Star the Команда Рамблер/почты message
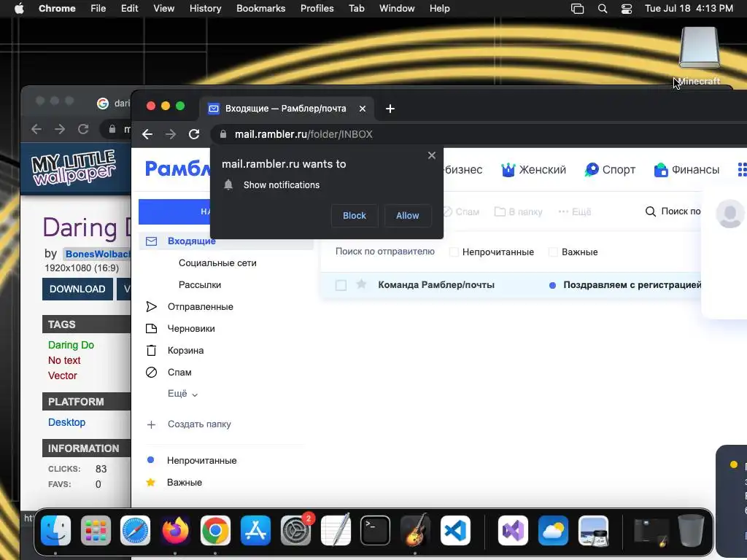747x560 pixels. pyautogui.click(x=362, y=284)
